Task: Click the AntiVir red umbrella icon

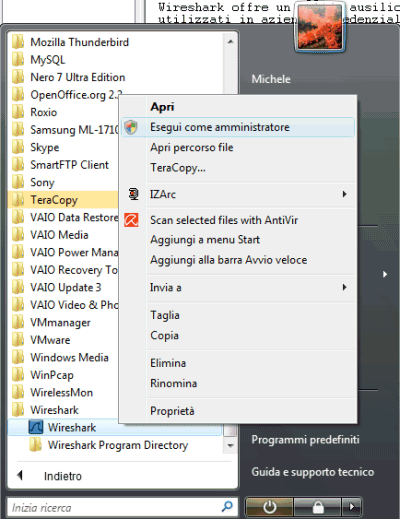Action: (x=131, y=220)
